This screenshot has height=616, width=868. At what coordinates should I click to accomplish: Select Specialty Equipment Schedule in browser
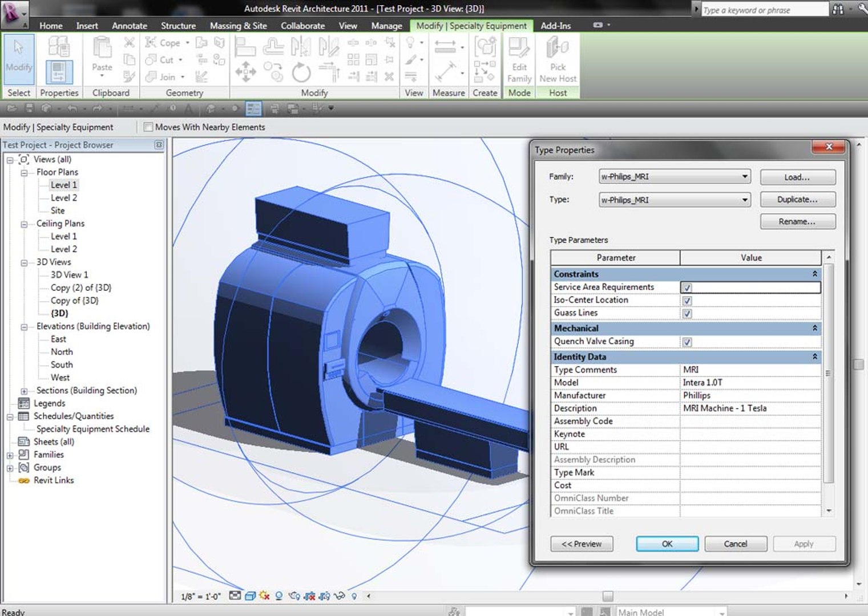93,429
